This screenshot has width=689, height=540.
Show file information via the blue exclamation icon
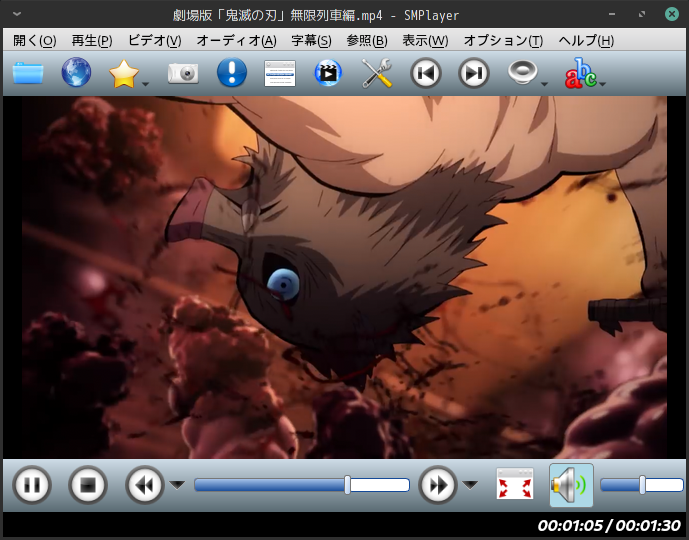click(232, 72)
